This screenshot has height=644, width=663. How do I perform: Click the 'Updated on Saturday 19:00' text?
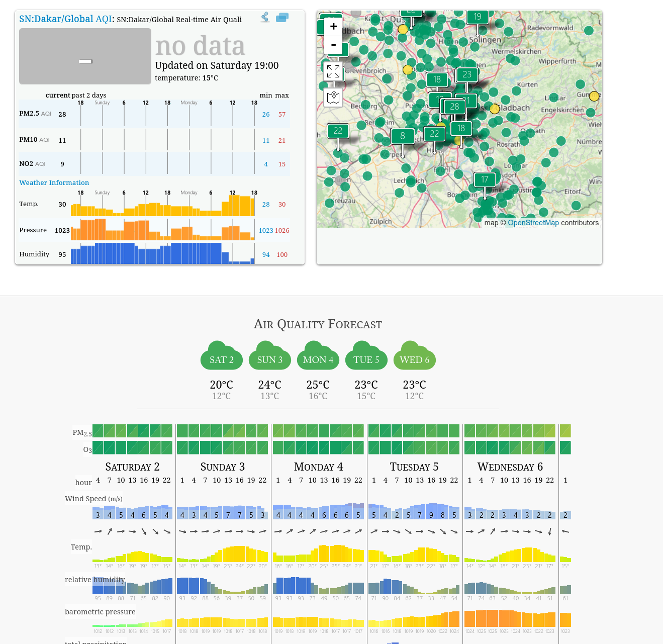click(x=217, y=65)
